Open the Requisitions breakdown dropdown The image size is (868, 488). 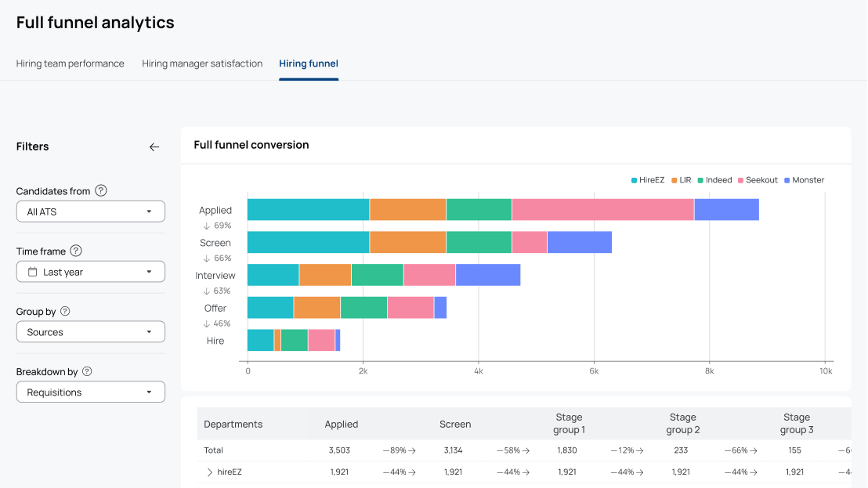[91, 392]
